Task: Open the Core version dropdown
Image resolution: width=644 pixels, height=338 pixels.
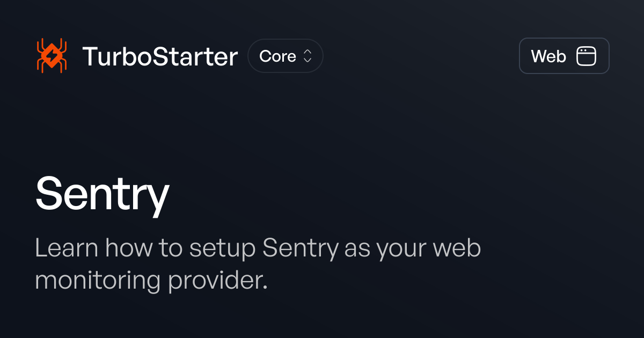Action: click(285, 56)
